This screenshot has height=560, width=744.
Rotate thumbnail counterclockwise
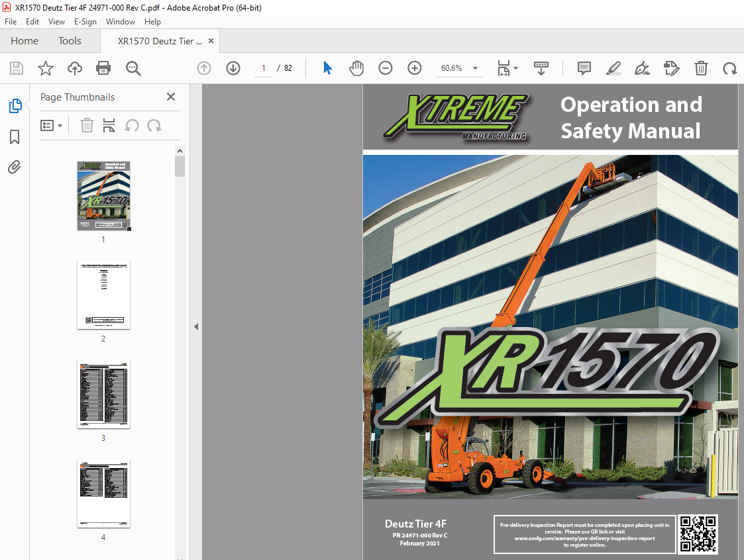(132, 126)
